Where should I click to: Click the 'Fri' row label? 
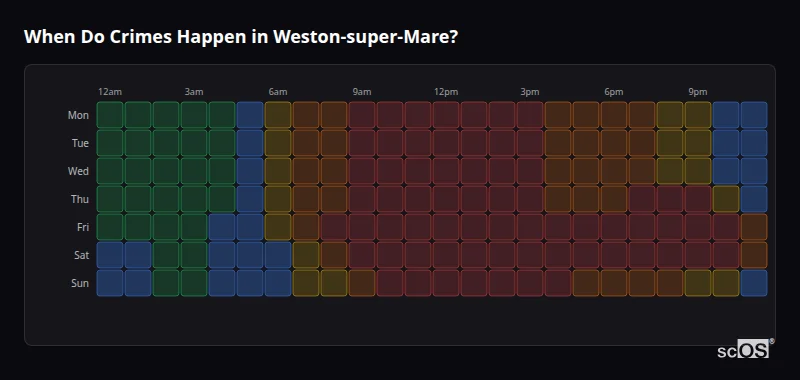coord(83,227)
